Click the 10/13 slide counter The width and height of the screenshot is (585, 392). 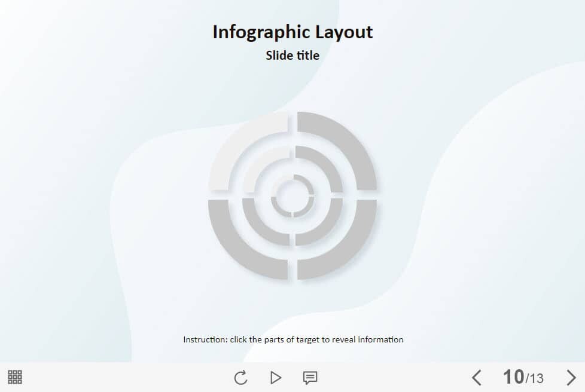pos(523,378)
